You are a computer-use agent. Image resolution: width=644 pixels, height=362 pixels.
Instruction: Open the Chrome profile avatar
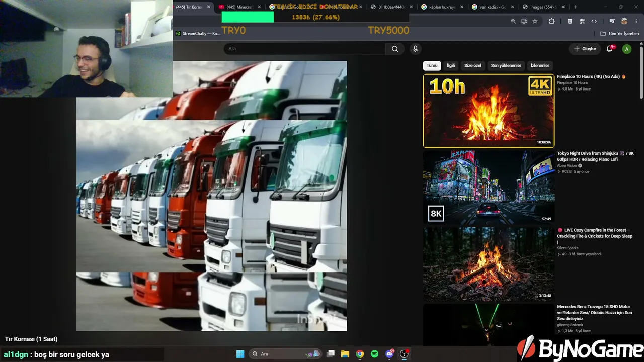tap(624, 21)
